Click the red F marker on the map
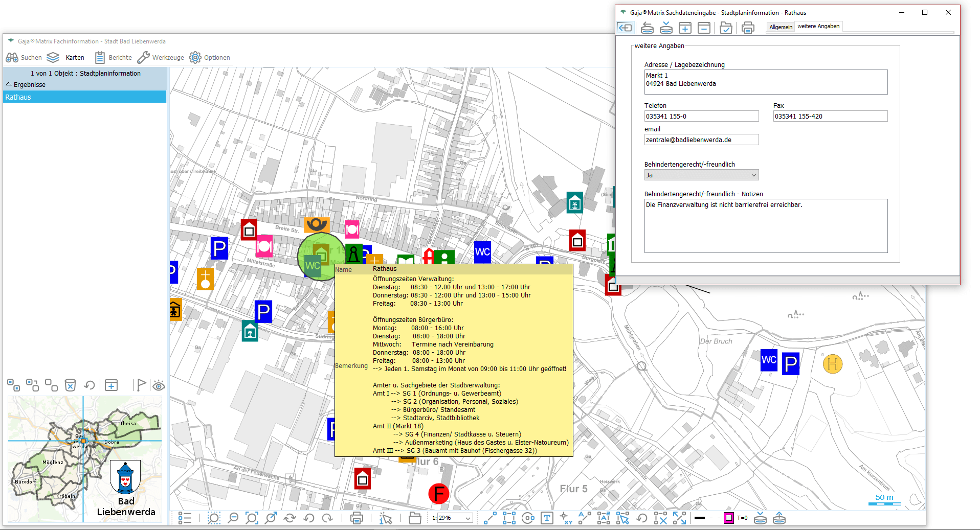Screen dimensions: 980x530 click(438, 494)
